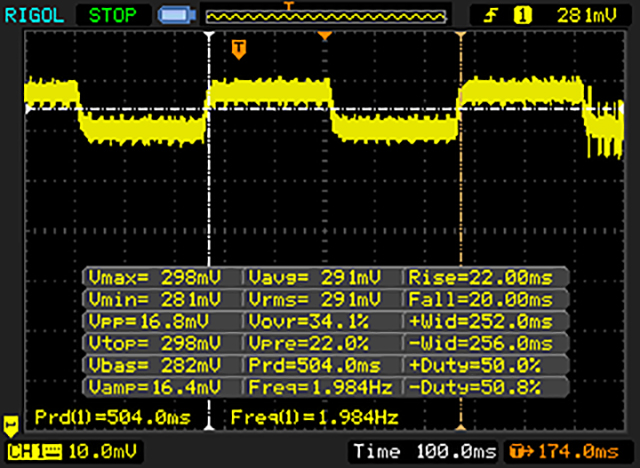Click the orange 174.0ms trigger offset readout
This screenshot has height=468, width=640.
[564, 452]
